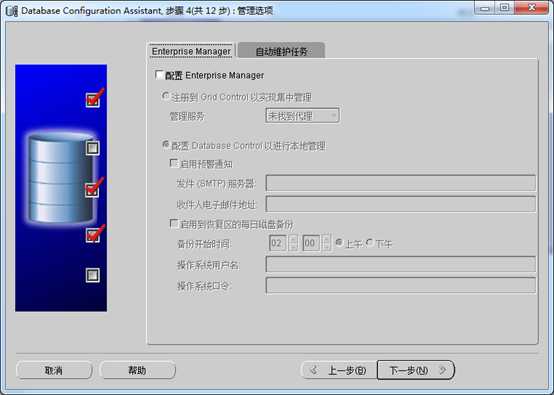554x395 pixels.
Task: Click the database cylinder image
Action: tap(60, 178)
